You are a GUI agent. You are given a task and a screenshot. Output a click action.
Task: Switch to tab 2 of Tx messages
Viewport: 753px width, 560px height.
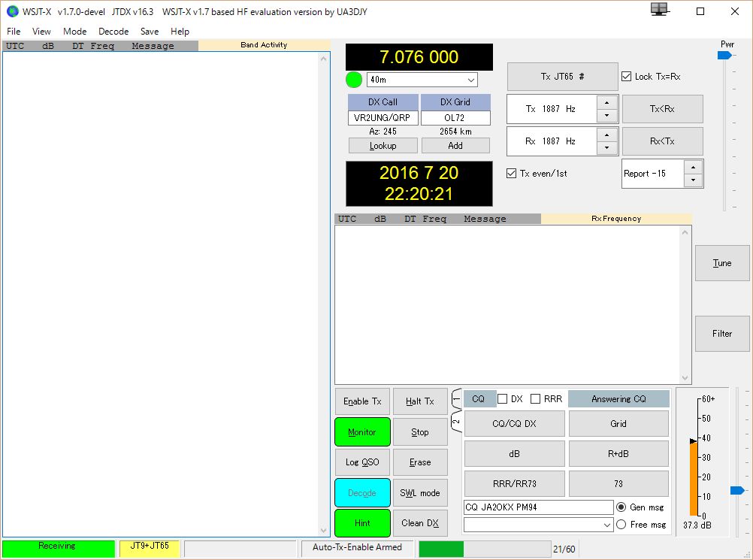(x=456, y=422)
